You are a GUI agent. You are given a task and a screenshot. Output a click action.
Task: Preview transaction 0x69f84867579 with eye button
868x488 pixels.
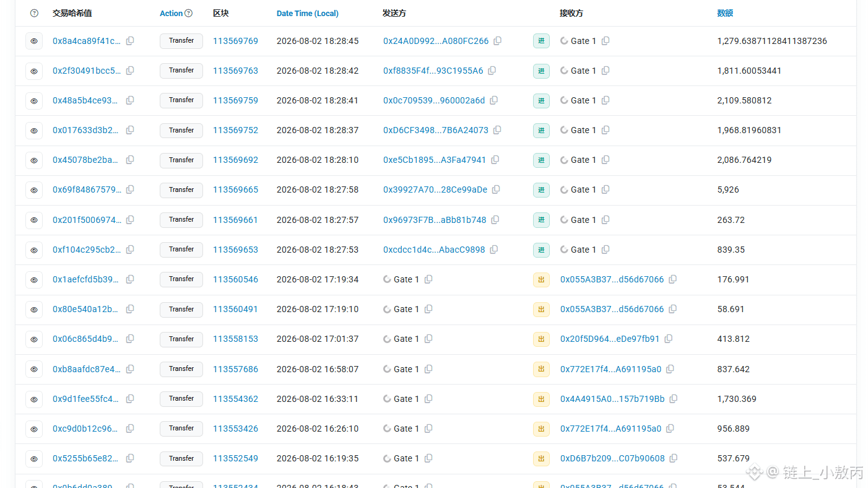[34, 190]
